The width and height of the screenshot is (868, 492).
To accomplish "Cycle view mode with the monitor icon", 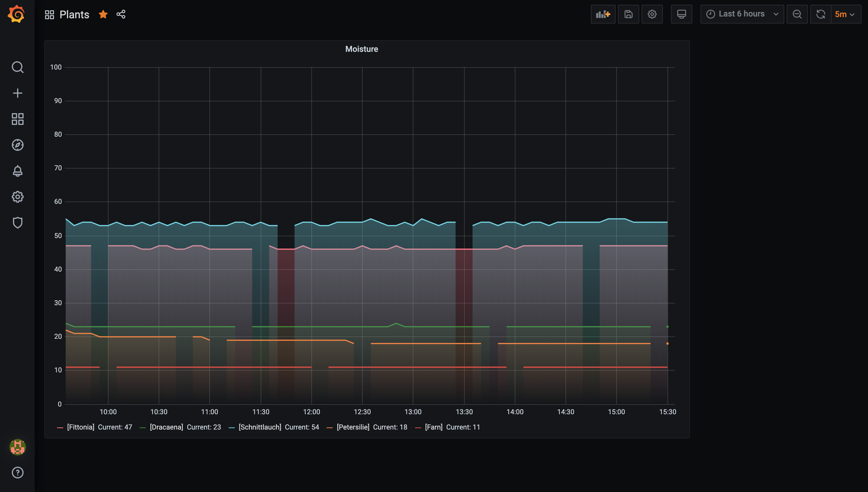I will click(x=681, y=14).
